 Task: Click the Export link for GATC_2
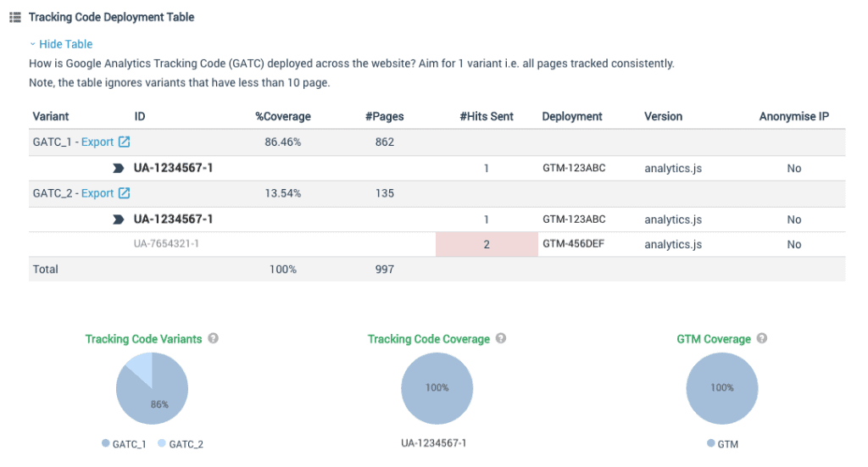point(97,193)
